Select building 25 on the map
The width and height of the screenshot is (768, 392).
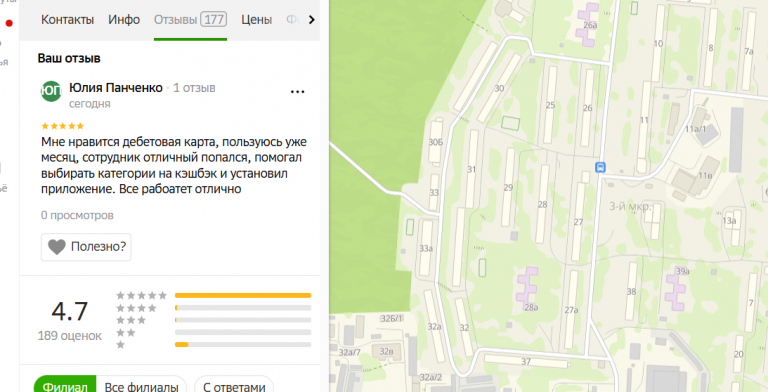pos(551,105)
